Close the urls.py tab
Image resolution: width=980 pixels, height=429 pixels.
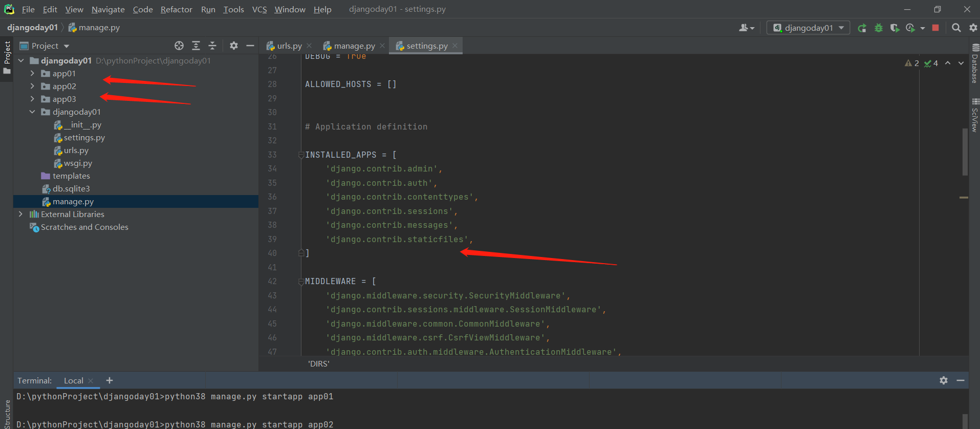[309, 46]
